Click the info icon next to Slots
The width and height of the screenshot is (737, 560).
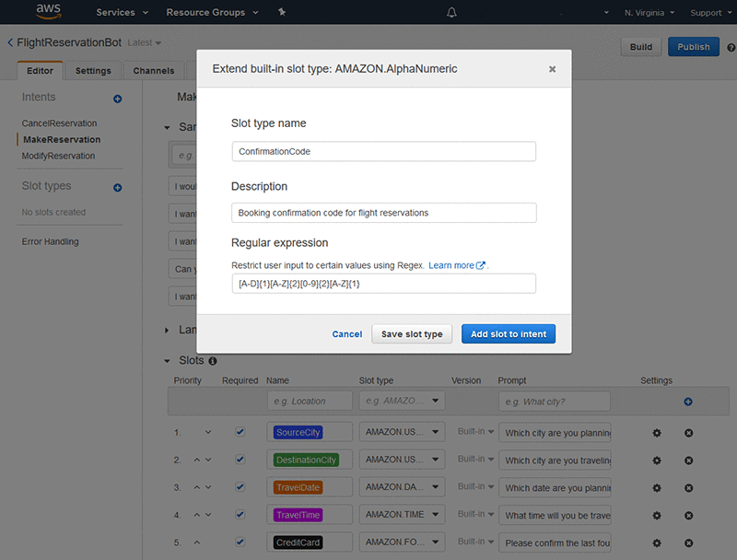[213, 361]
